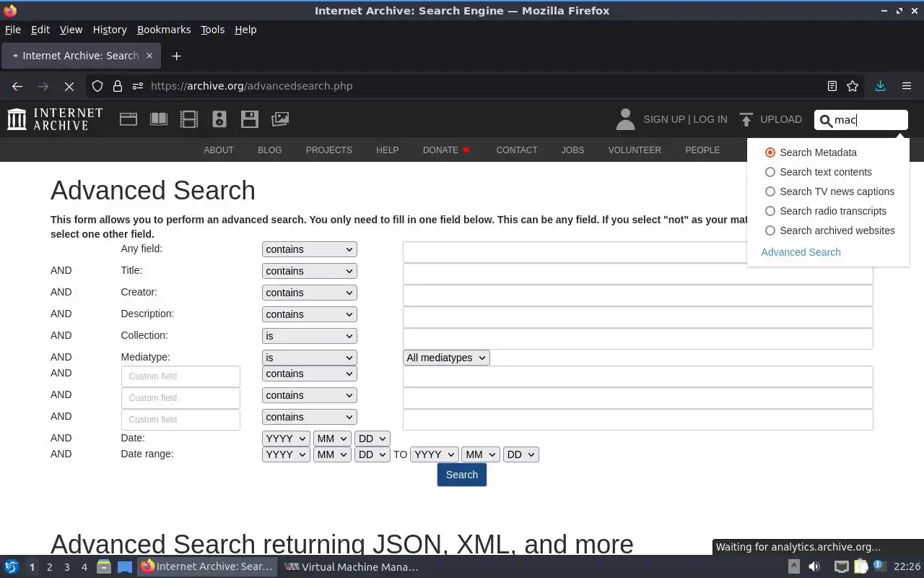924x578 pixels.
Task: Open the History menu
Action: coord(110,30)
